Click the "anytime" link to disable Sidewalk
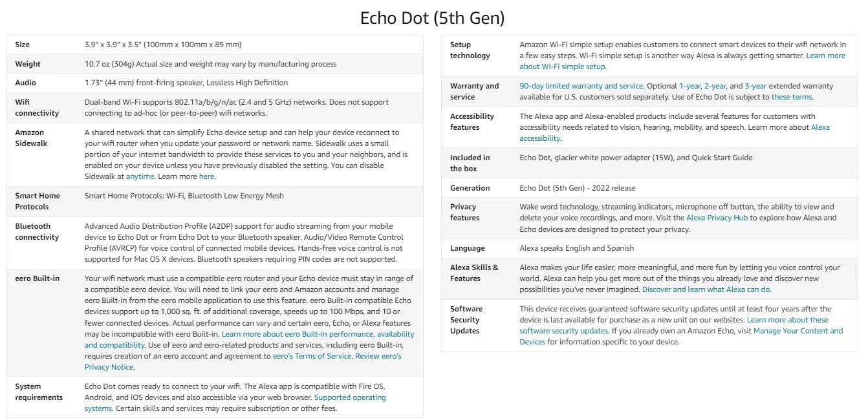 [x=140, y=176]
